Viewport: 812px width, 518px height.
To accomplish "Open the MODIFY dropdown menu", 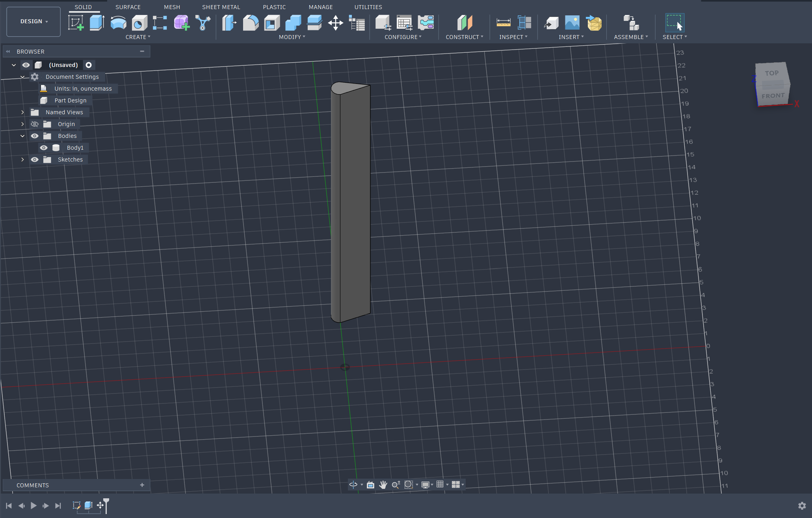I will coord(292,37).
